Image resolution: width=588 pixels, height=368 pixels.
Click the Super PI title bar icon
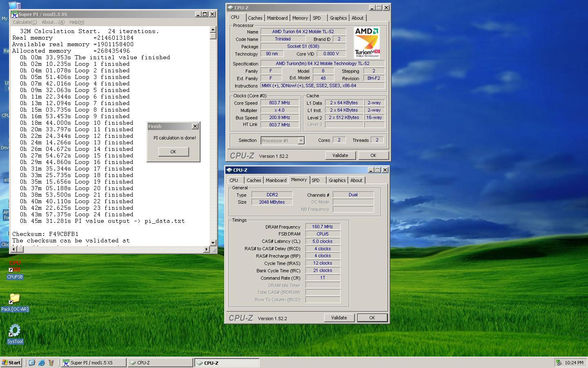(15, 14)
